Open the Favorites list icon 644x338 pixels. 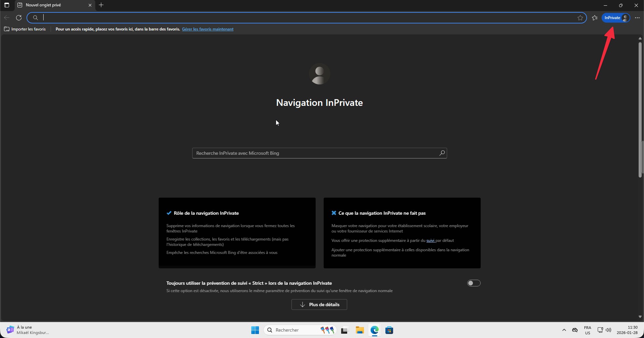(x=595, y=18)
